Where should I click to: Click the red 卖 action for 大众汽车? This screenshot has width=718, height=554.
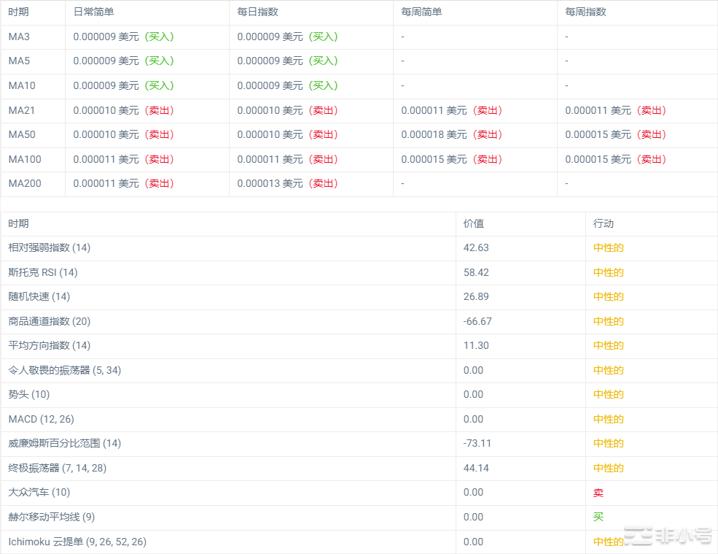(x=598, y=492)
